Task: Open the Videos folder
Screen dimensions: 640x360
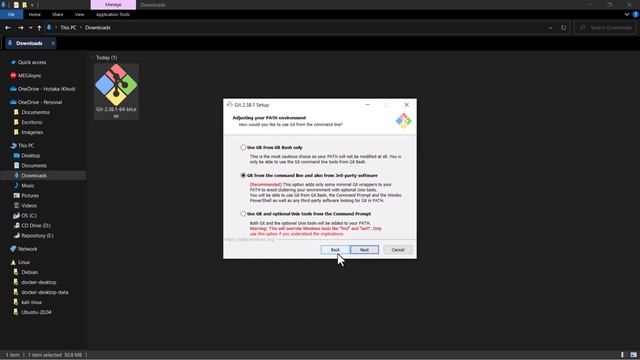Action: [29, 206]
